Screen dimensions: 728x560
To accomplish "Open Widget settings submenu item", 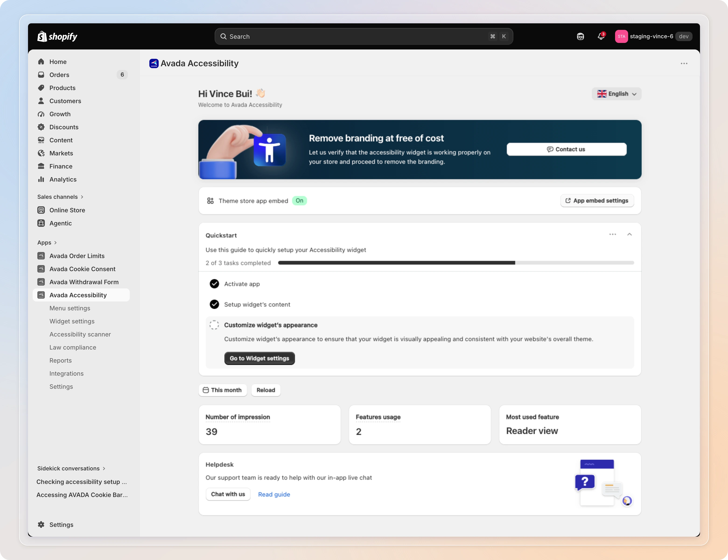I will (x=72, y=321).
